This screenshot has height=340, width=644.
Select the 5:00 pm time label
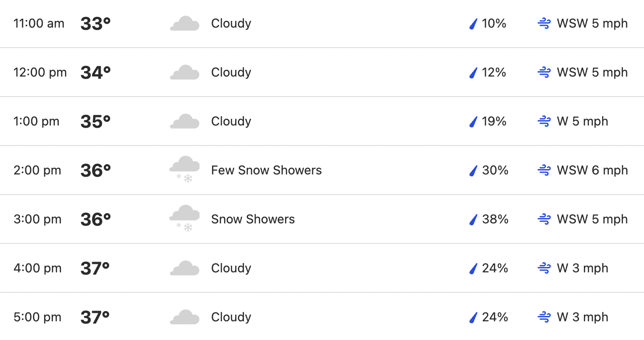(37, 317)
